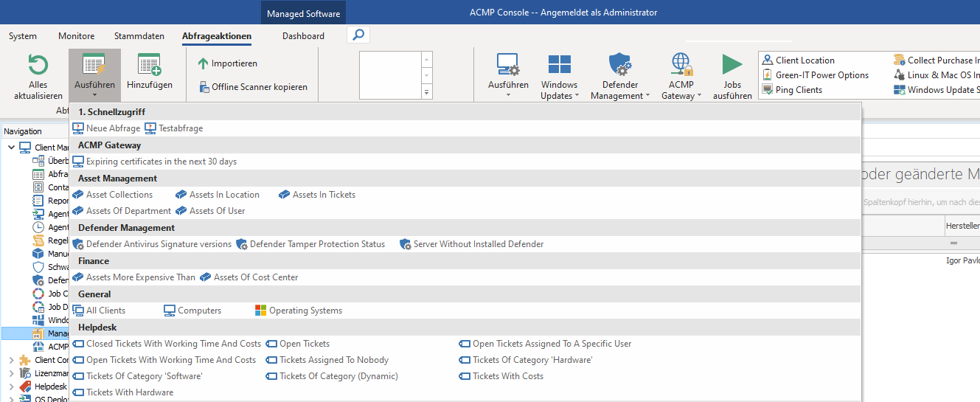
Task: Select the Asset Collections query
Action: click(x=113, y=195)
